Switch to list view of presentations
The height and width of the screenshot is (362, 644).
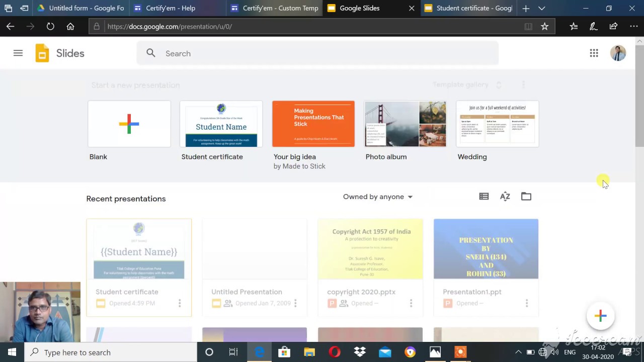(x=484, y=197)
